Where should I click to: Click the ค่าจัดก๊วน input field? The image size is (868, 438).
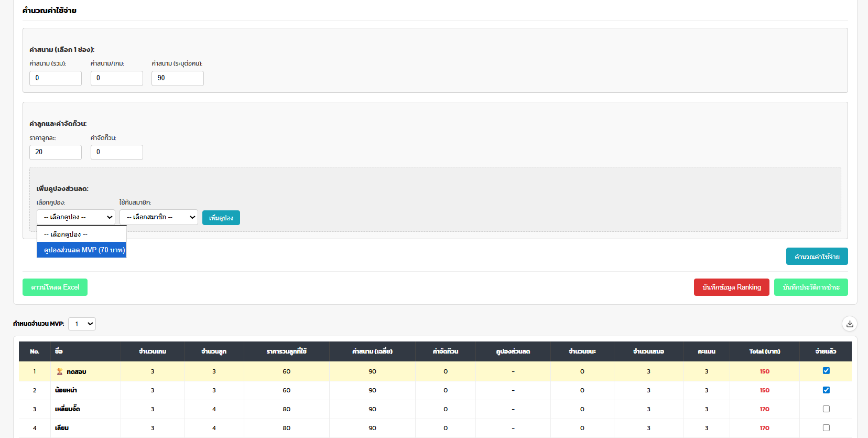tap(116, 152)
